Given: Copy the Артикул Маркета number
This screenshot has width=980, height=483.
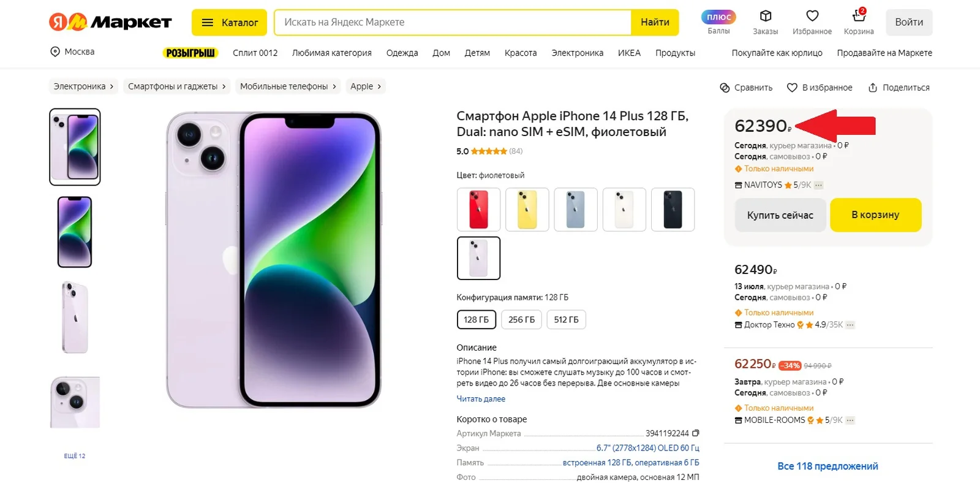Looking at the screenshot, I should pyautogui.click(x=696, y=433).
